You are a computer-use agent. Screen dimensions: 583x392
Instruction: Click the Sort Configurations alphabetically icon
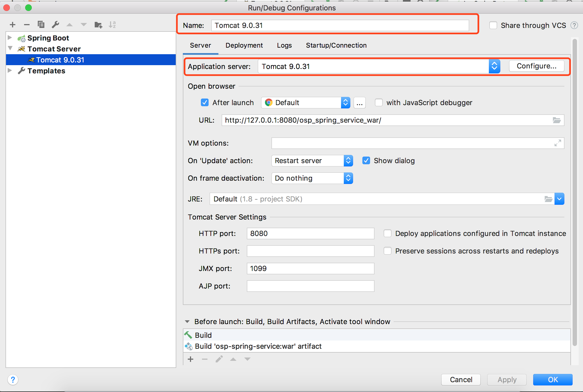112,25
